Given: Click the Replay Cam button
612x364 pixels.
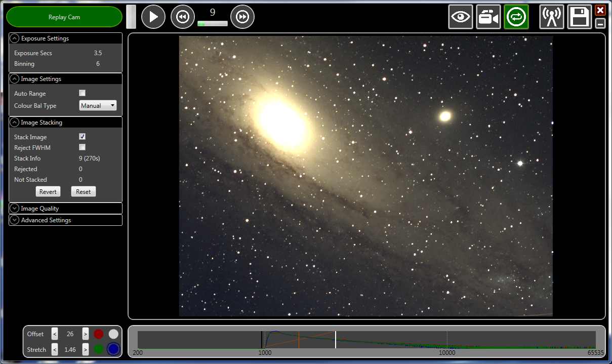Looking at the screenshot, I should 64,17.
